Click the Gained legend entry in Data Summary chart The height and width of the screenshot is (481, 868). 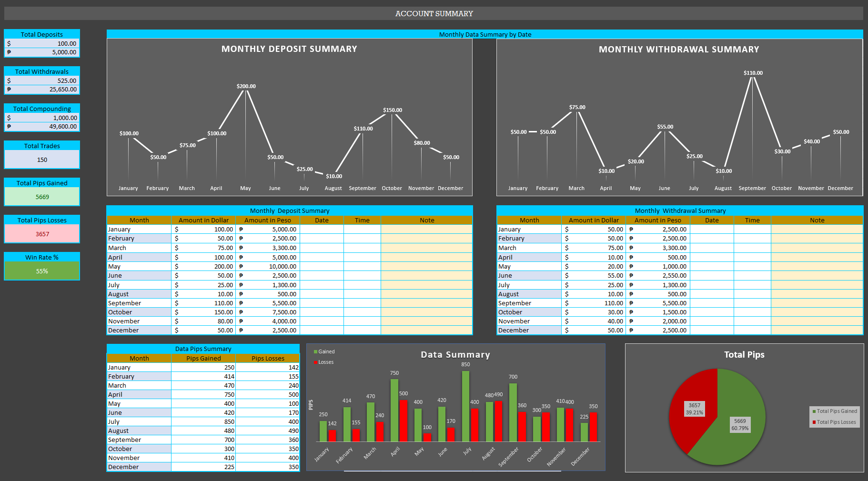tap(324, 351)
